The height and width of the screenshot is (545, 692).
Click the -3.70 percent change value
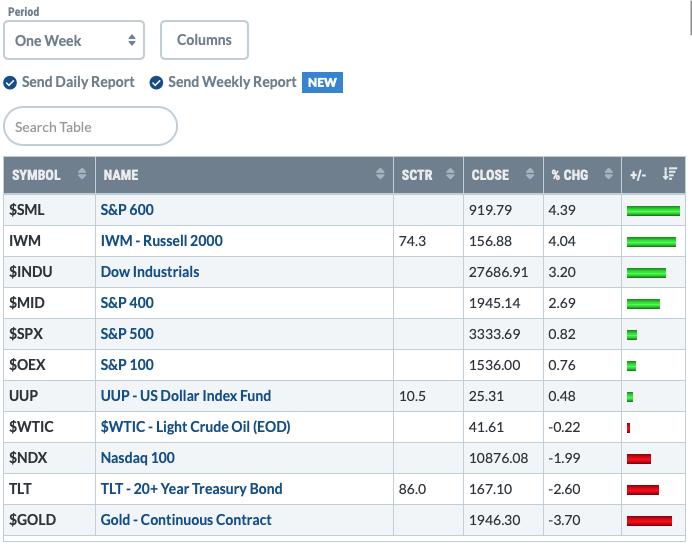(564, 520)
